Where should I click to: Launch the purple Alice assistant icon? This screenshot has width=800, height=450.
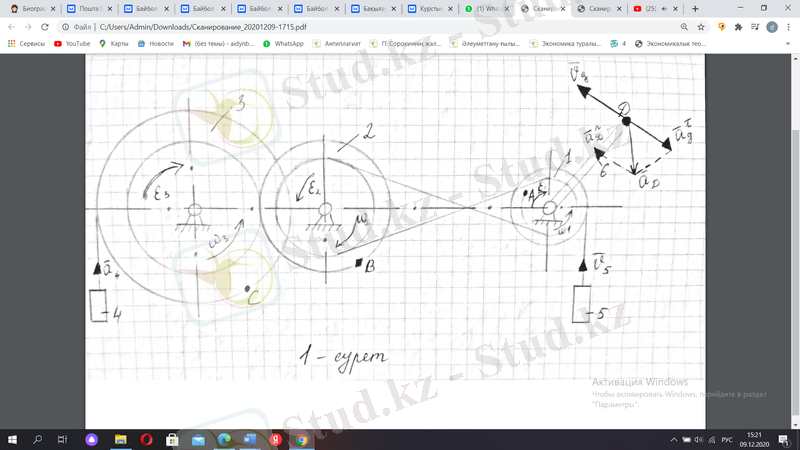tap(91, 439)
